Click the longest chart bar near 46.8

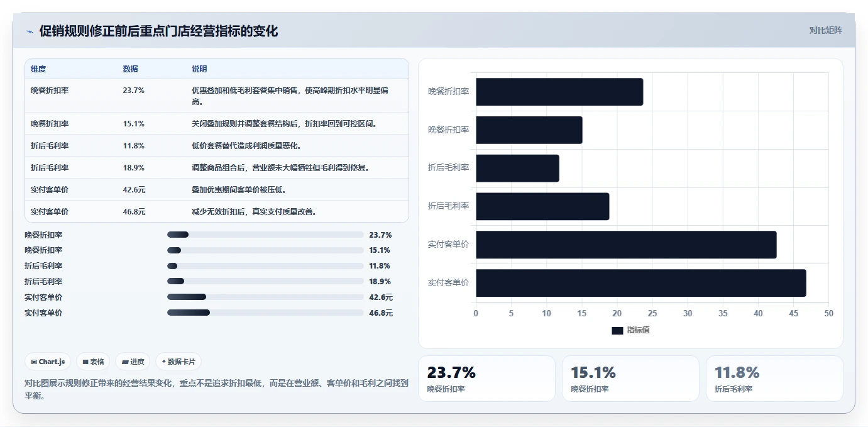(x=641, y=283)
